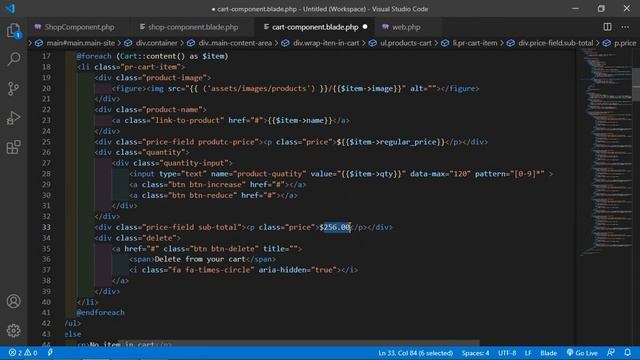The image size is (640, 360).
Task: Click li.pr-cart-item breadcrumb
Action: 469,43
